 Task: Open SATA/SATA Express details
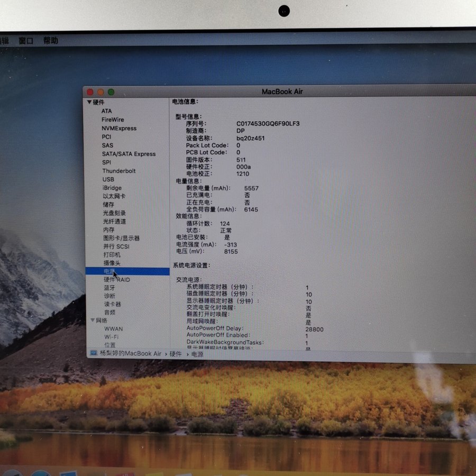[129, 154]
